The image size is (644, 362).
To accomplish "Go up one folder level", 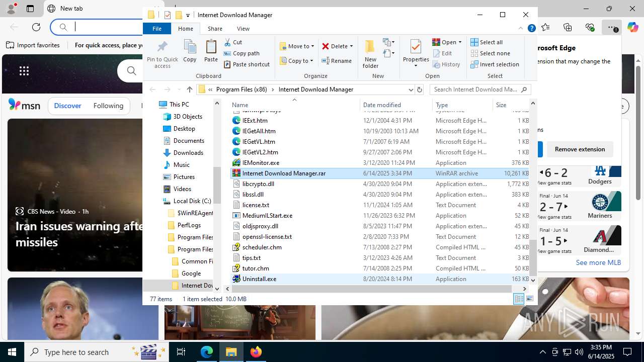I will (x=189, y=89).
